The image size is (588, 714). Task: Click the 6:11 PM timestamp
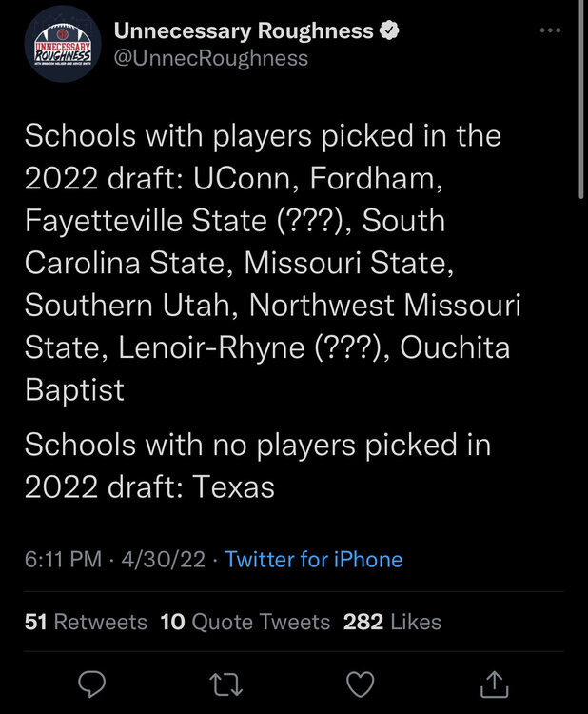[x=63, y=559]
